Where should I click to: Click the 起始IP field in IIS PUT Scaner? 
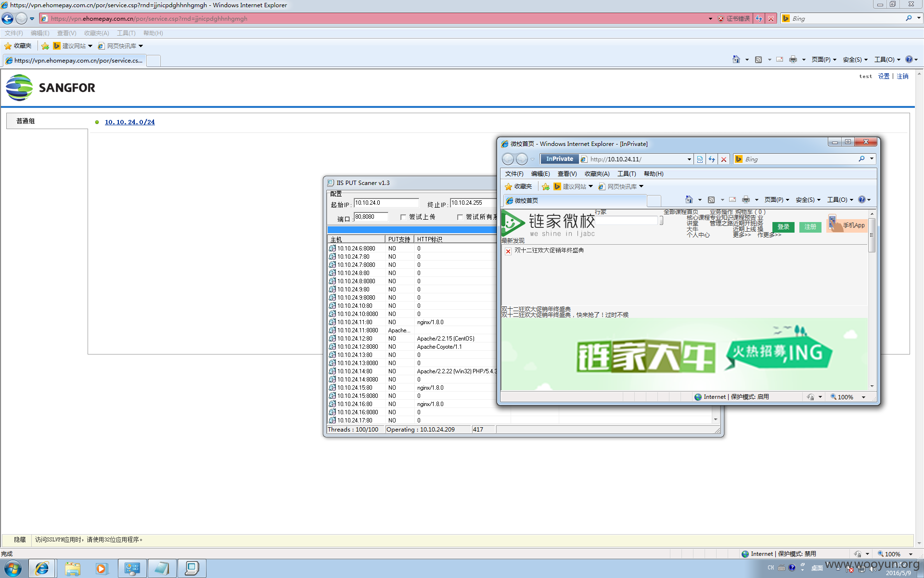pos(386,203)
